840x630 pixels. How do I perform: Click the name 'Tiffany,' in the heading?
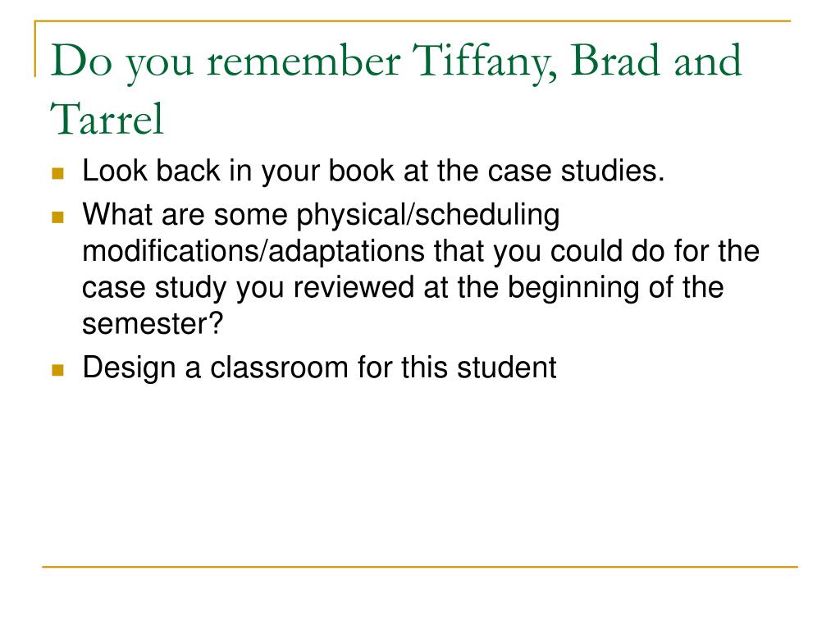tap(486, 63)
